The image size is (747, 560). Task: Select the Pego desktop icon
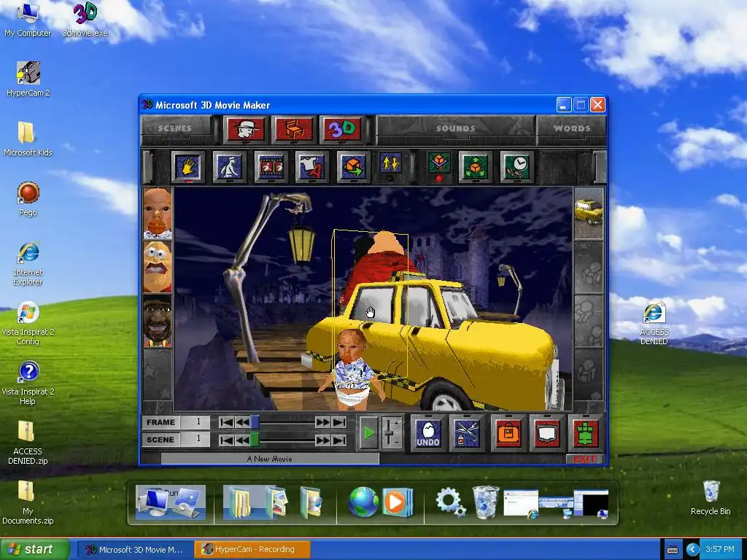(28, 198)
